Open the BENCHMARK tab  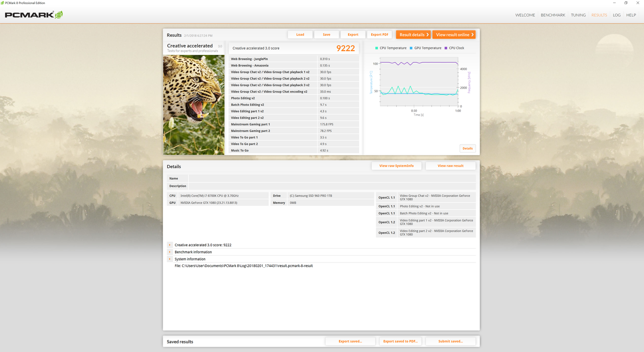553,15
